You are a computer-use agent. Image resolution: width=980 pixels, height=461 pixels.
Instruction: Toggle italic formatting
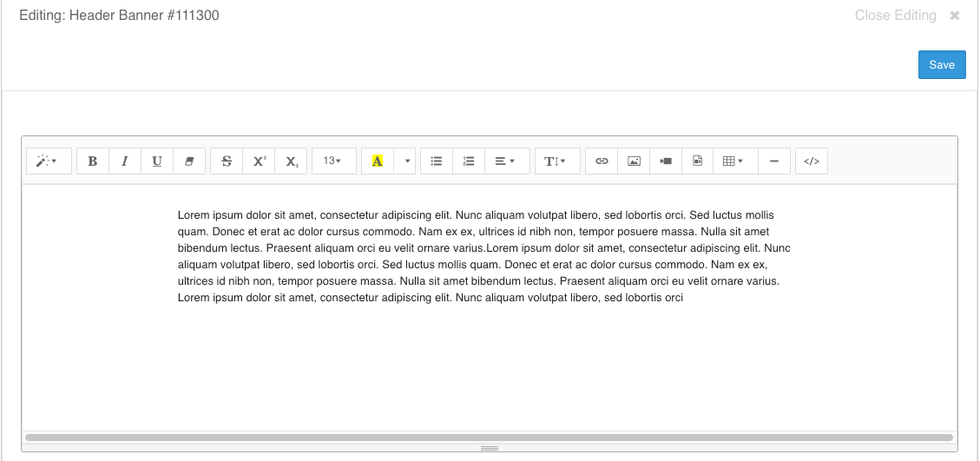click(125, 161)
